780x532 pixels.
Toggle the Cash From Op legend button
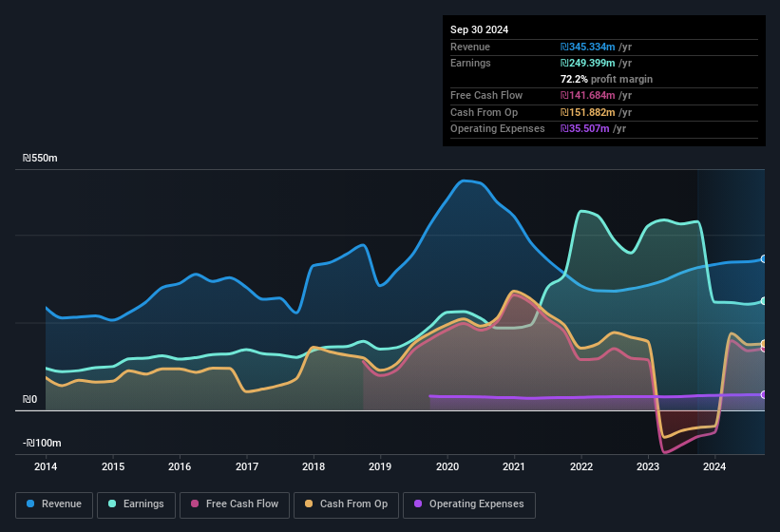(346, 504)
